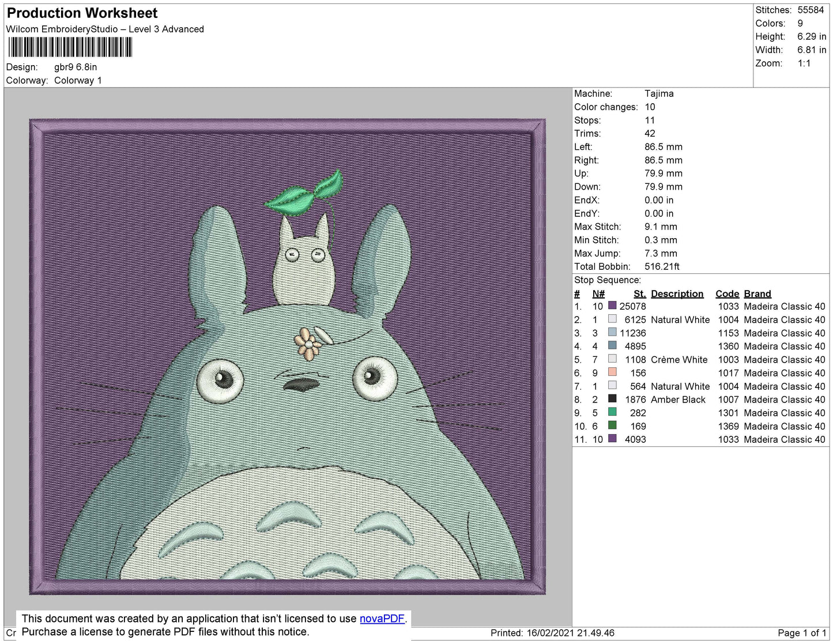Choose the dark green swatch for code 1369
The image size is (833, 644).
(612, 425)
